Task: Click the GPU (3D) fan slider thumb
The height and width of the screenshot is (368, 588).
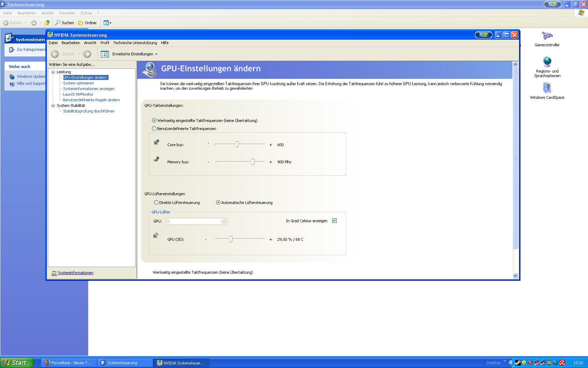Action: (231, 239)
